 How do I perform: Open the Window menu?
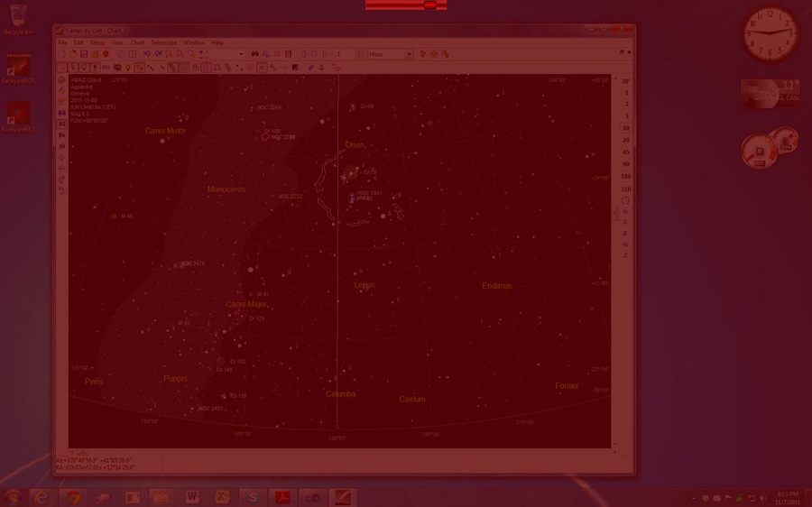(194, 43)
